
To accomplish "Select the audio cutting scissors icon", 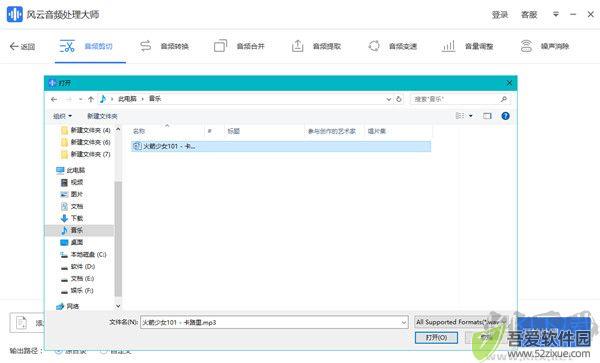I will (x=67, y=46).
